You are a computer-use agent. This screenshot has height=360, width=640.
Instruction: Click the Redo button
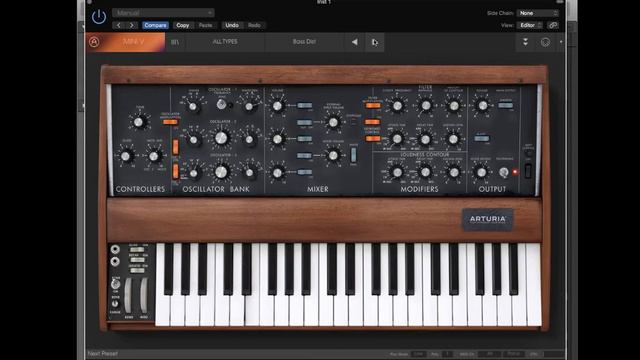click(x=254, y=25)
